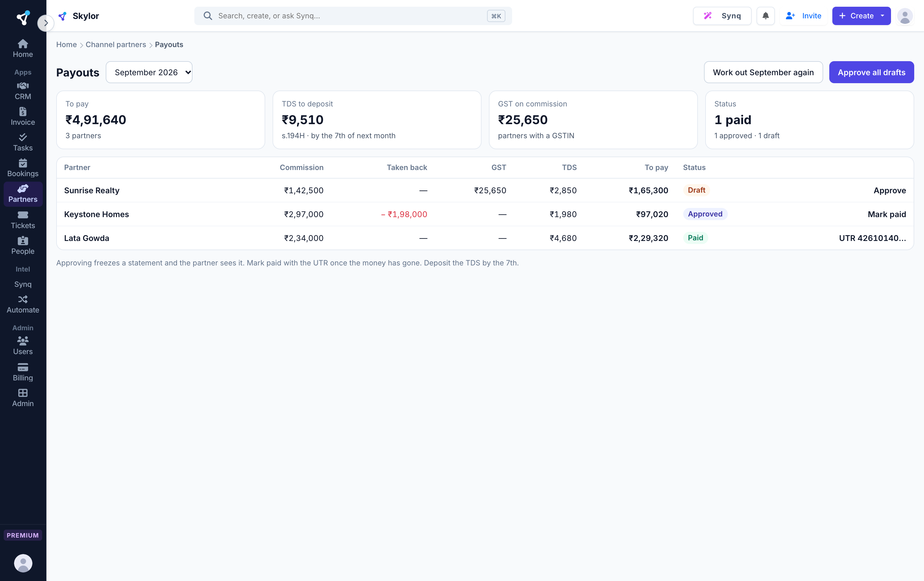The image size is (924, 581).
Task: Click the – ₹1,98,000 taken back value
Action: pos(404,214)
